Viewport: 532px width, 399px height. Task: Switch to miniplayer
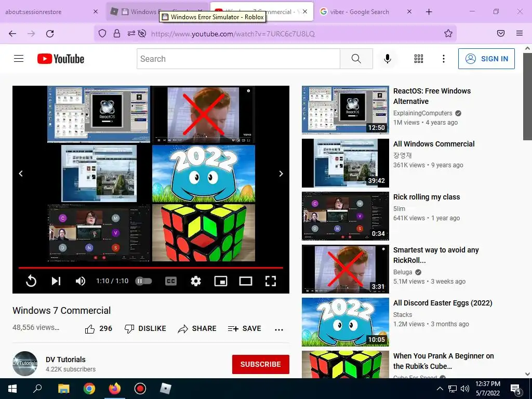point(220,281)
